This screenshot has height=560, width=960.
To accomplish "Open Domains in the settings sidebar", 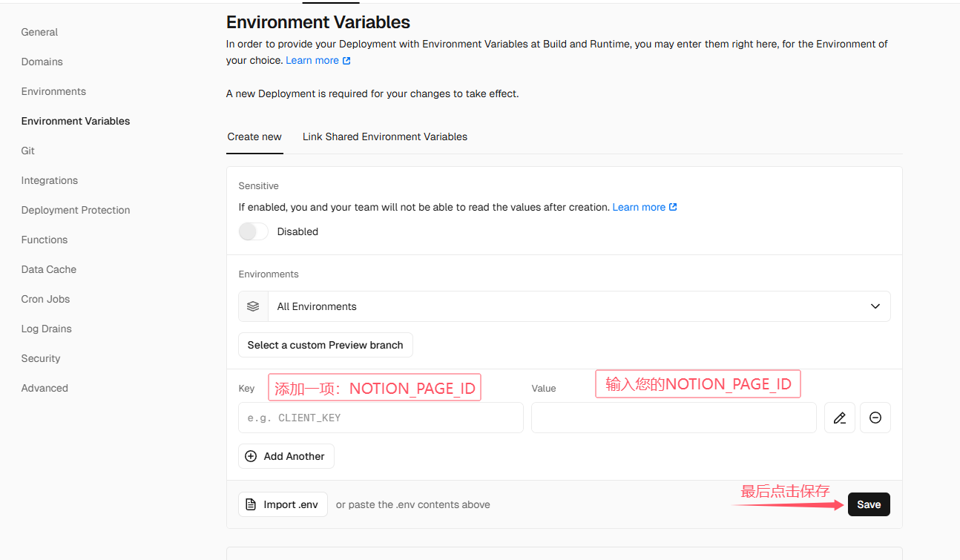I will [42, 62].
